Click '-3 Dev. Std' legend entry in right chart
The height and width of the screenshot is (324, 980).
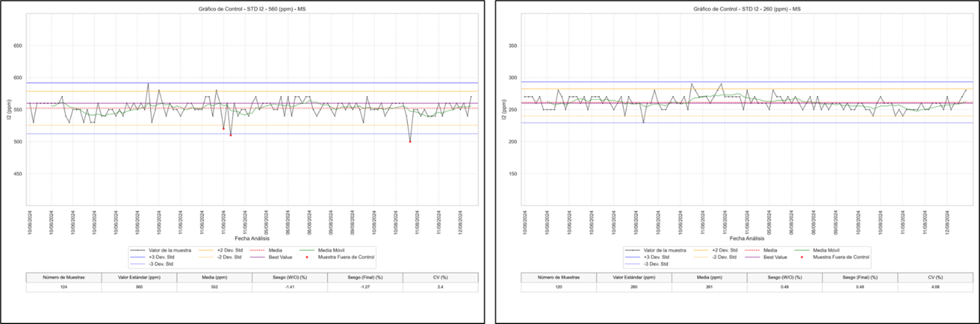(x=657, y=264)
